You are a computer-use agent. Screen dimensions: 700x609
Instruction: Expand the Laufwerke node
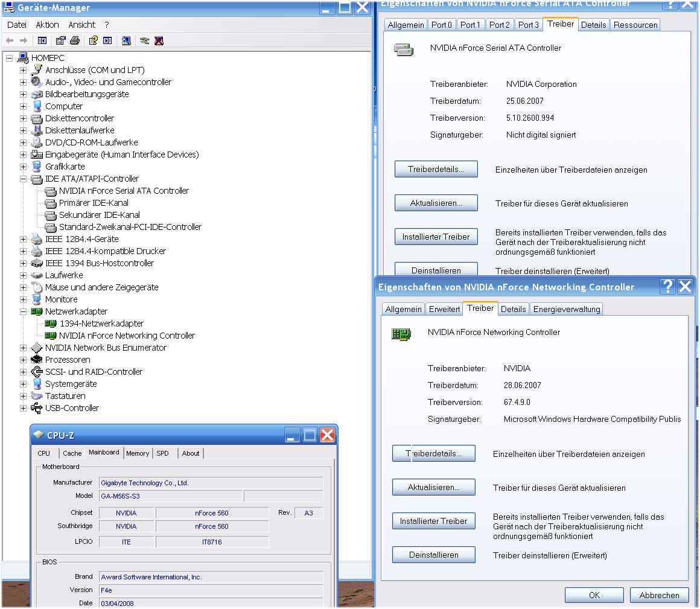[23, 275]
